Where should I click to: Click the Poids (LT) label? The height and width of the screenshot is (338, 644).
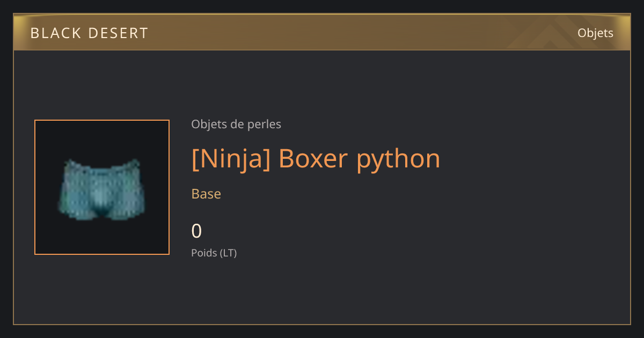point(214,253)
